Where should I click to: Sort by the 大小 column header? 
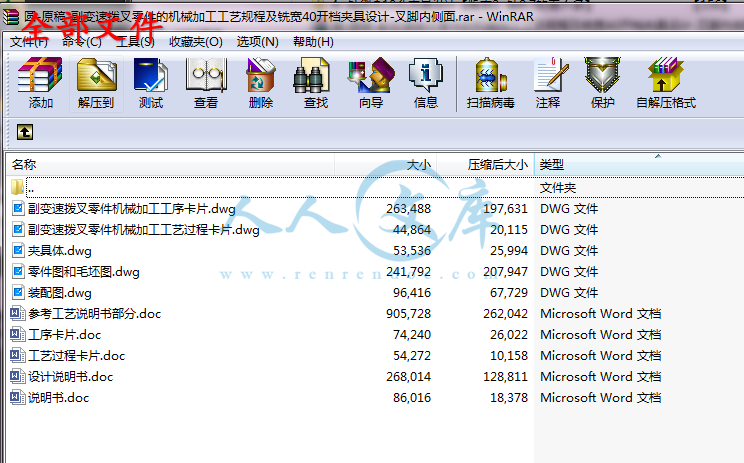[x=386, y=165]
